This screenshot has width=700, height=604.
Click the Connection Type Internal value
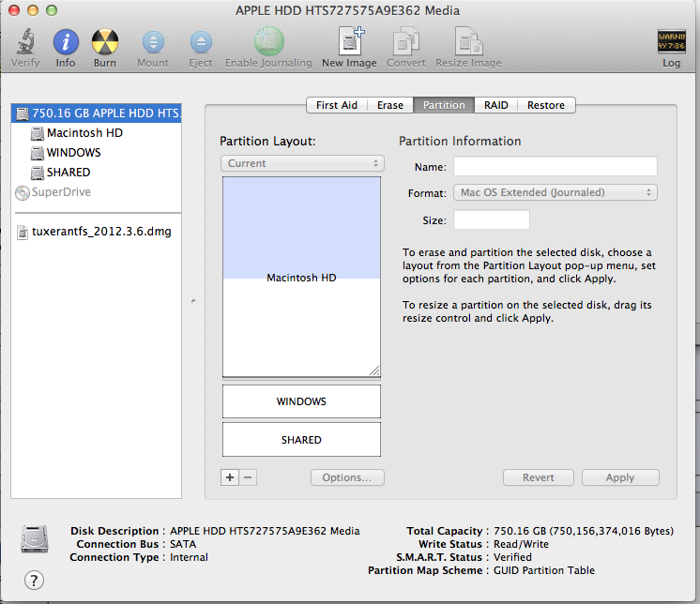click(x=189, y=557)
